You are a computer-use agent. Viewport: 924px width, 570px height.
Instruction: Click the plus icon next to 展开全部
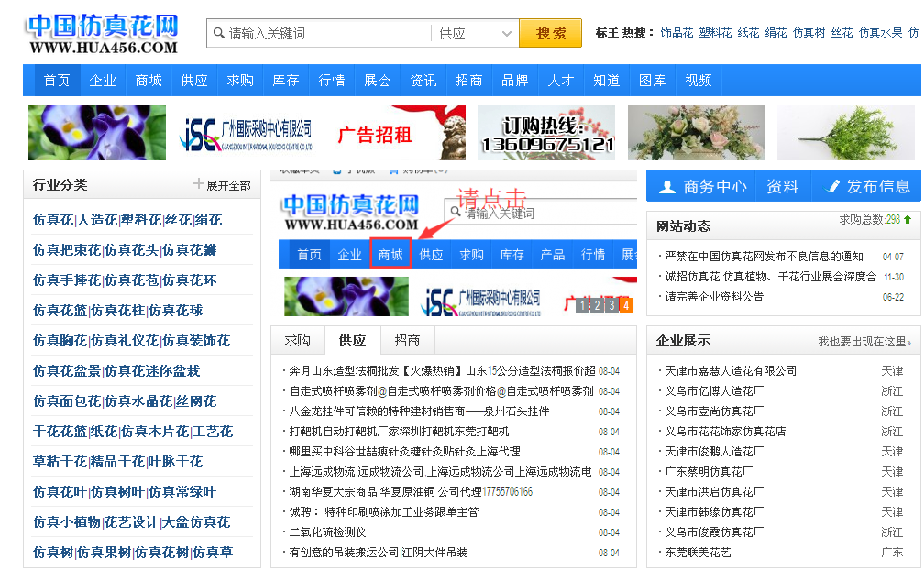pyautogui.click(x=199, y=183)
